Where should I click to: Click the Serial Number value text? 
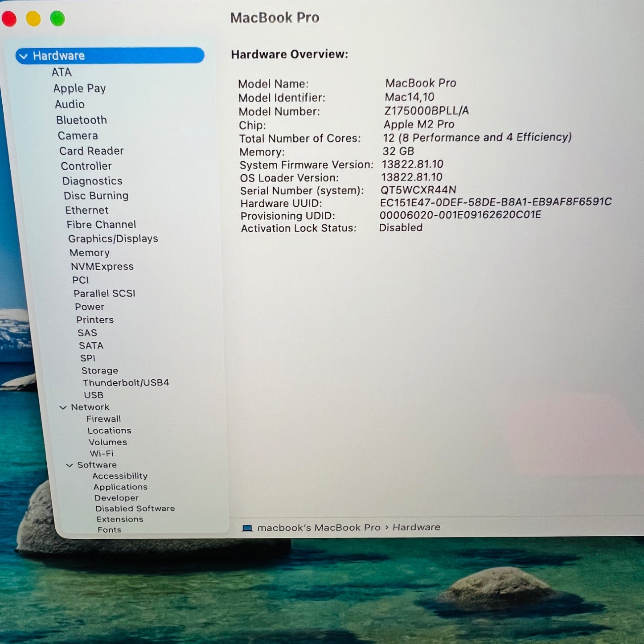click(x=418, y=190)
